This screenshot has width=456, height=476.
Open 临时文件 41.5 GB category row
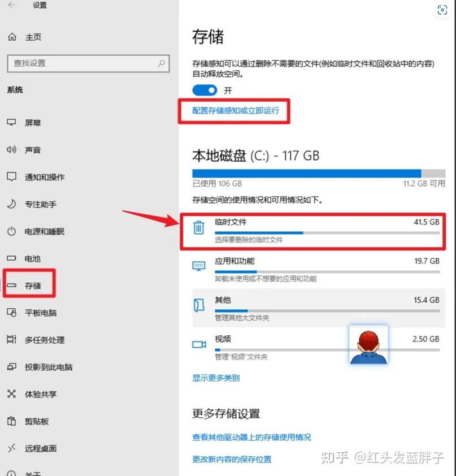point(313,232)
